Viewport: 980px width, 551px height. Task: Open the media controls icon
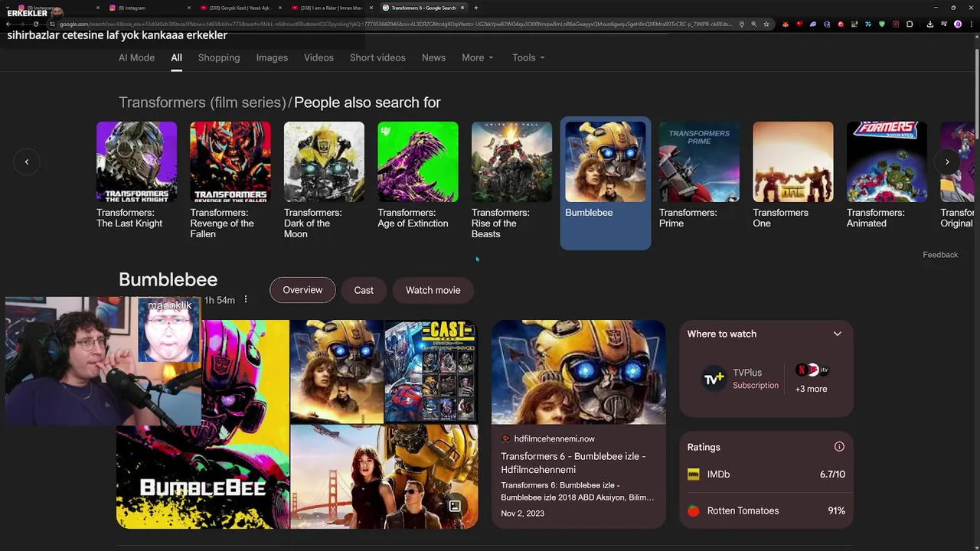944,24
